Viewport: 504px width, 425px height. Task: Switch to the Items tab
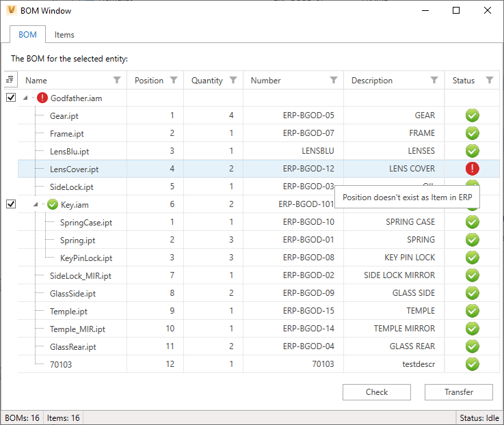point(64,35)
